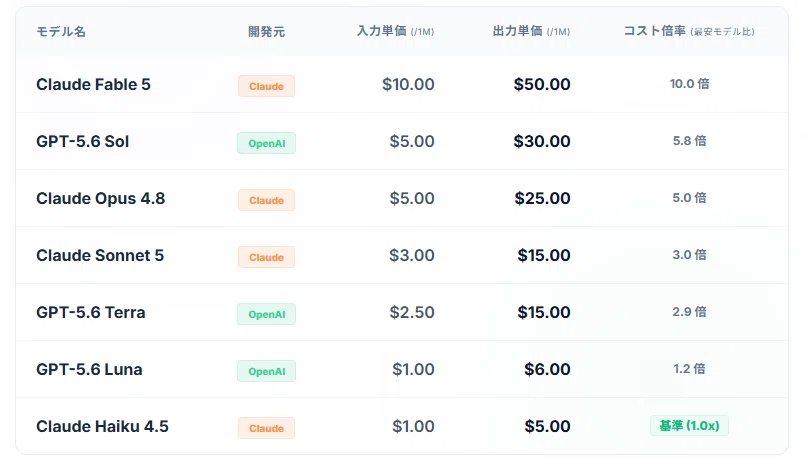Click the GPT-5.6 Luna model name
The height and width of the screenshot is (458, 806).
[x=89, y=369]
